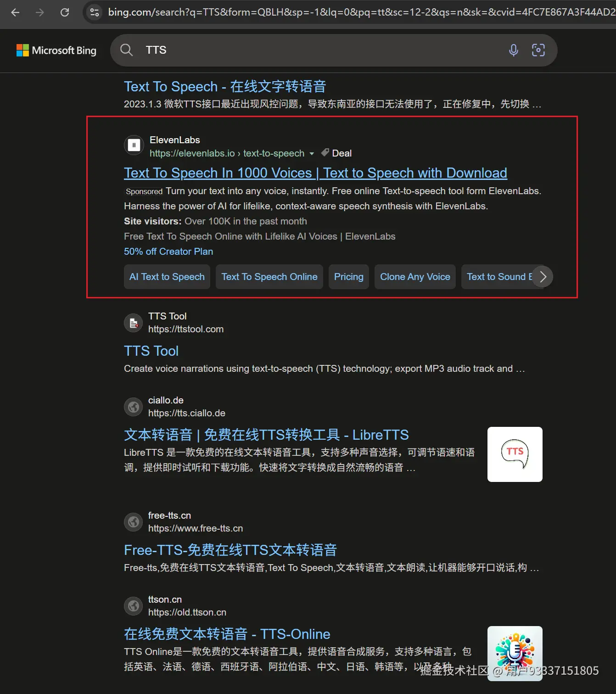The height and width of the screenshot is (694, 616).
Task: Open Text To Speech 在线文字转语音 result
Action: tap(225, 86)
